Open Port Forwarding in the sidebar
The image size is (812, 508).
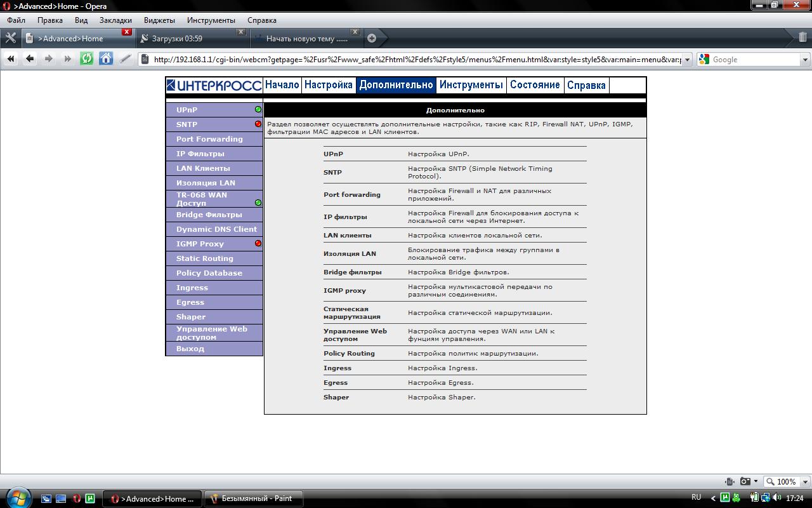coord(209,139)
